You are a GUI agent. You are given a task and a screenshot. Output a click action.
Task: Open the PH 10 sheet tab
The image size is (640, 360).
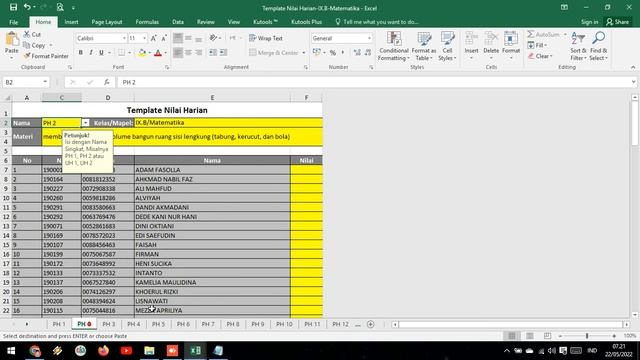(x=284, y=324)
